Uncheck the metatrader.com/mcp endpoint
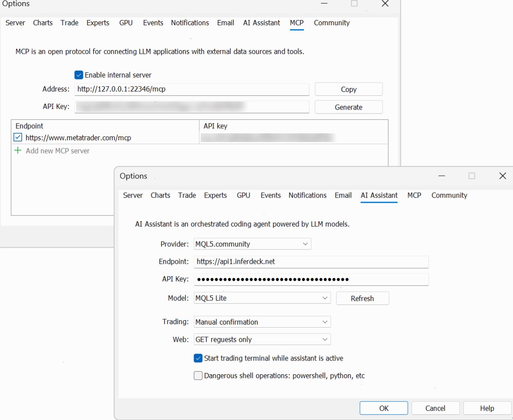The height and width of the screenshot is (420, 513). click(18, 137)
